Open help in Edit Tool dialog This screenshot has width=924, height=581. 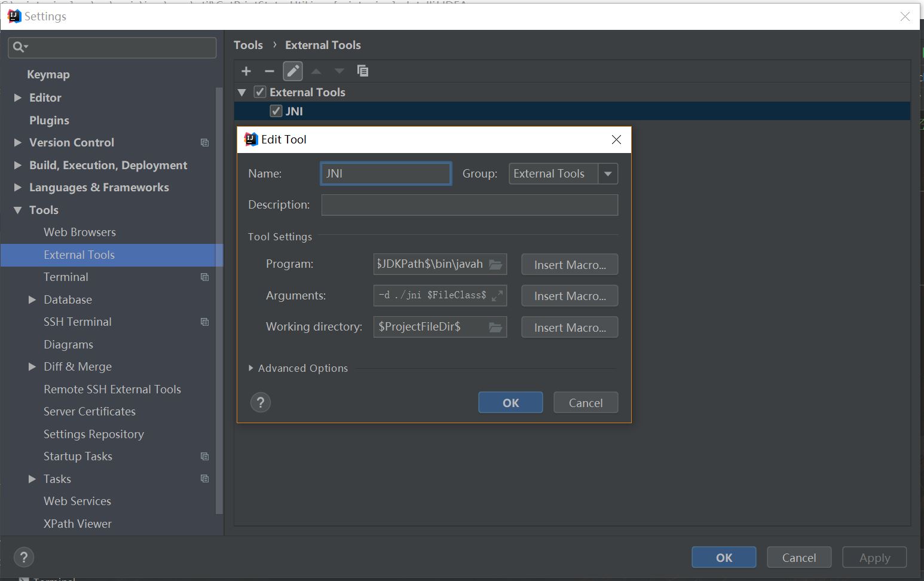[x=261, y=402]
